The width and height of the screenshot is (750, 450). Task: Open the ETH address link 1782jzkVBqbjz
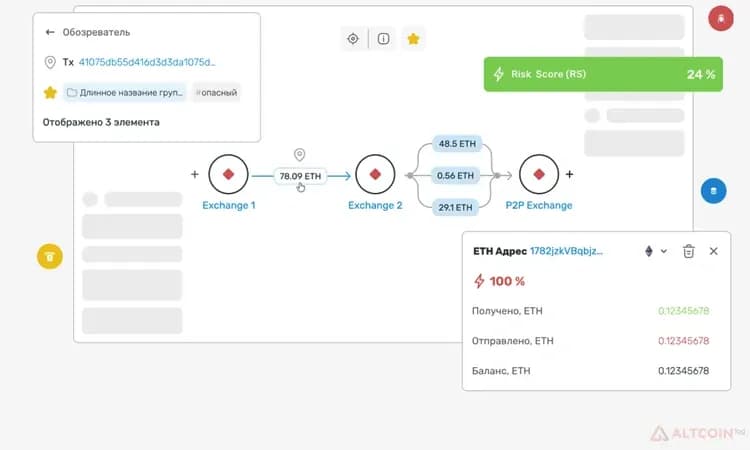(x=566, y=251)
